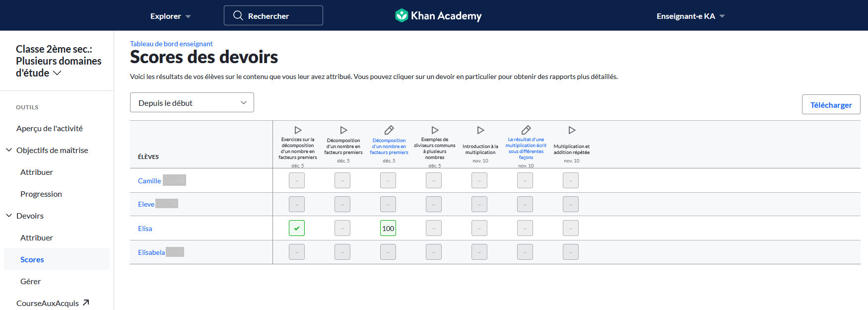Open the Enseignant·e KA account menu
868x310 pixels.
coord(690,16)
